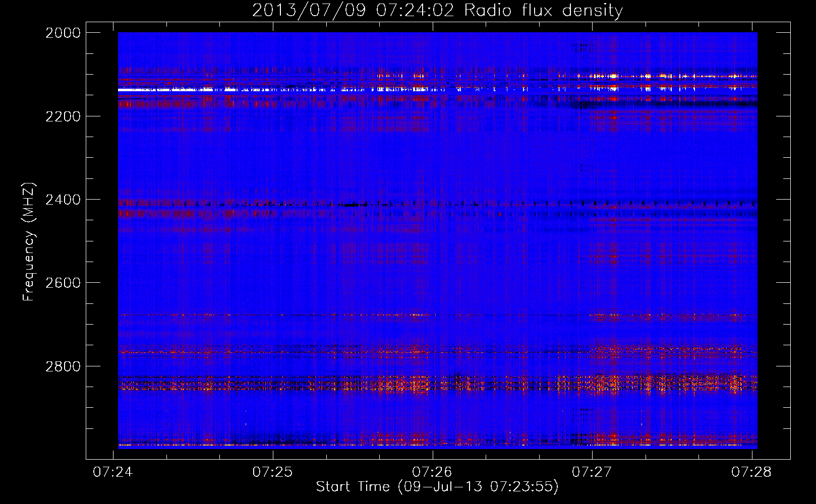816x504 pixels.
Task: Click the 07:26 time tick label
Action: [x=432, y=472]
